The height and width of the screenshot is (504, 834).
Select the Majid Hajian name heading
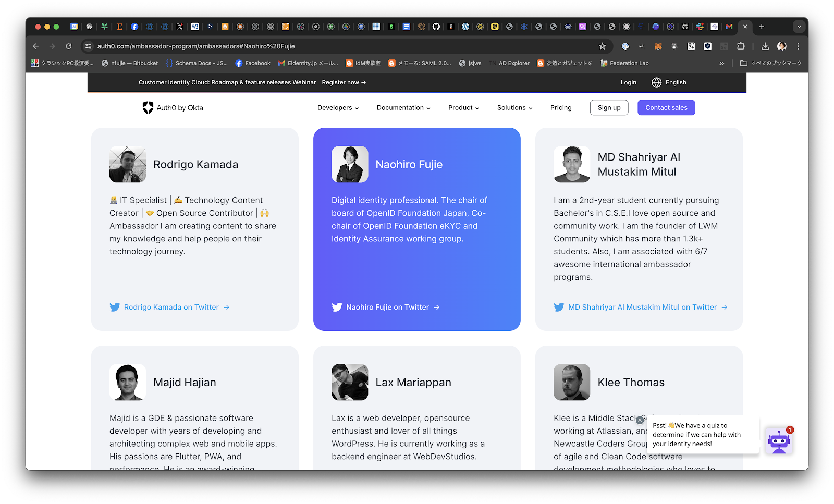185,383
